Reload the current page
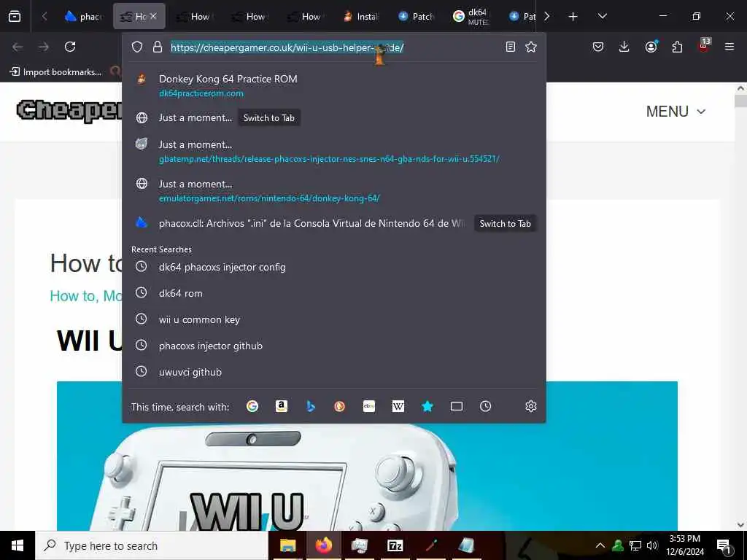This screenshot has height=560, width=747. point(70,47)
